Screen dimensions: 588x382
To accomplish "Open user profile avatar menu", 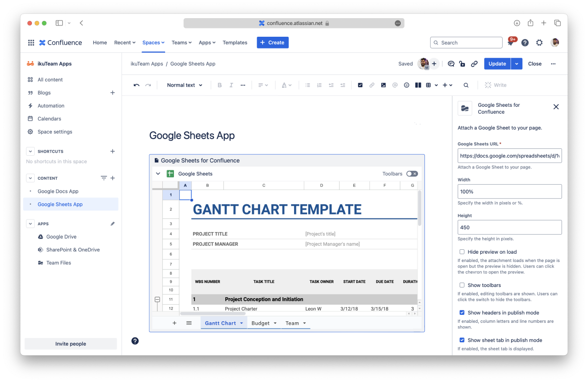I will tap(555, 43).
